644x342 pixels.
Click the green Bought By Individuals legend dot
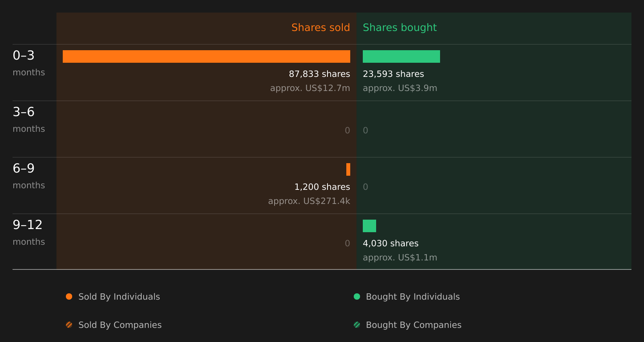click(x=357, y=297)
